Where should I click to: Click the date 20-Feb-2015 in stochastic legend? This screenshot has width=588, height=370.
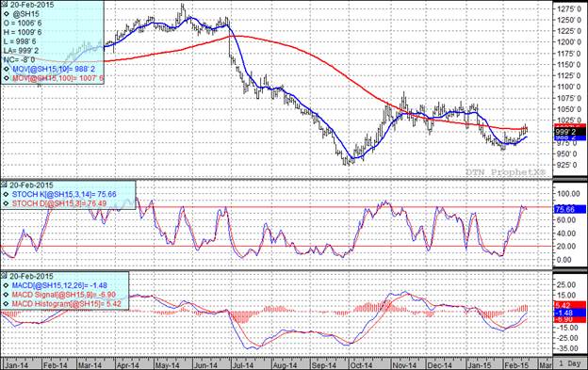coord(31,185)
